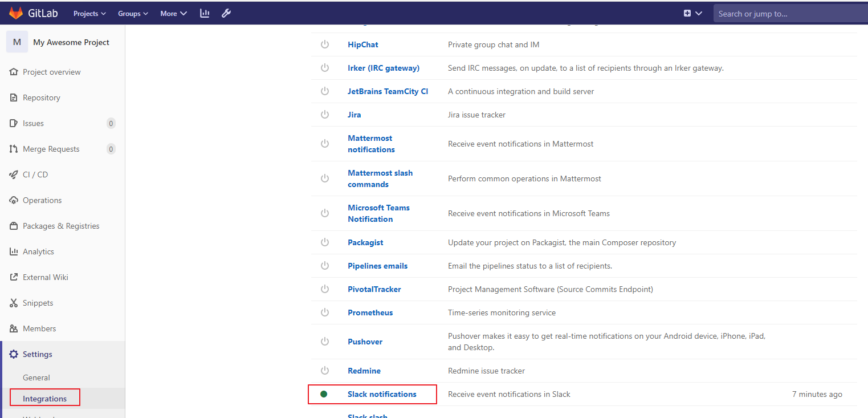
Task: Click the Settings gear icon in sidebar
Action: [14, 354]
